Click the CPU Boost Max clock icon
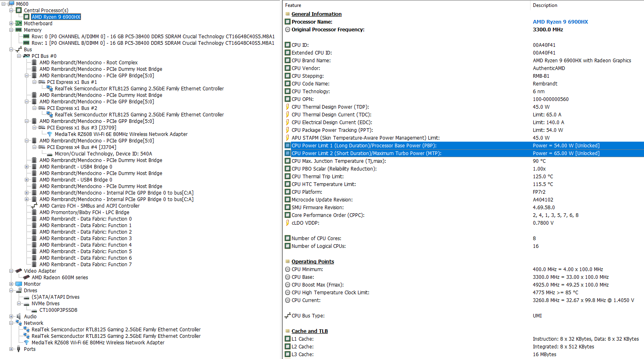The image size is (644, 359). pyautogui.click(x=288, y=285)
